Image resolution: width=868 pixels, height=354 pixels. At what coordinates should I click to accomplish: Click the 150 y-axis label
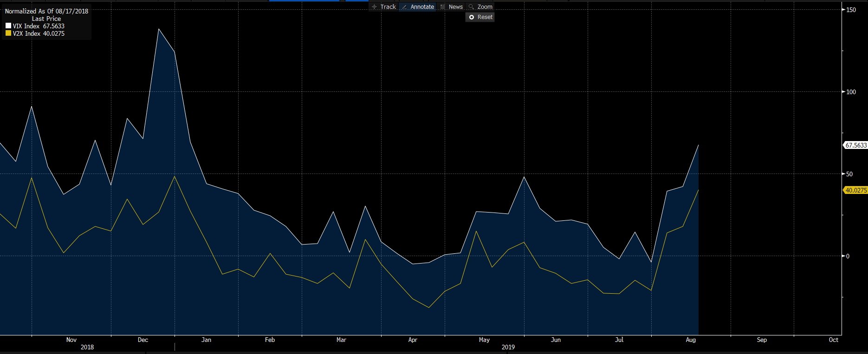click(851, 10)
